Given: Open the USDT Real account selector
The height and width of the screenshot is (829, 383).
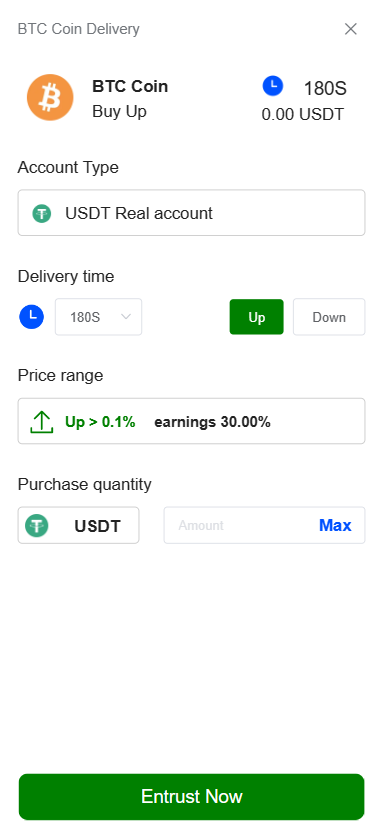Looking at the screenshot, I should click(x=192, y=213).
